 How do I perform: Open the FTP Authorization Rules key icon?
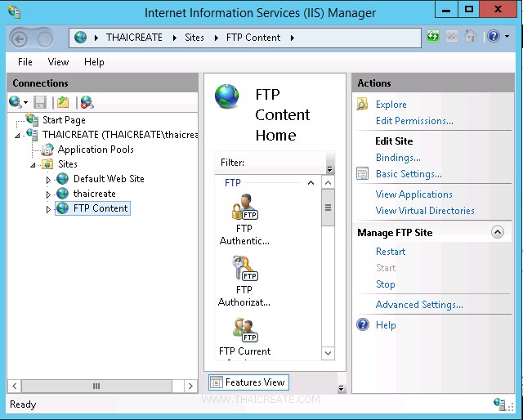pos(244,268)
